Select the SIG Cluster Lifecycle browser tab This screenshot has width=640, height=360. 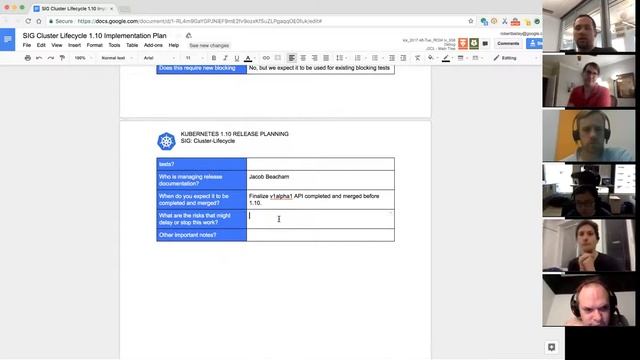coord(74,9)
